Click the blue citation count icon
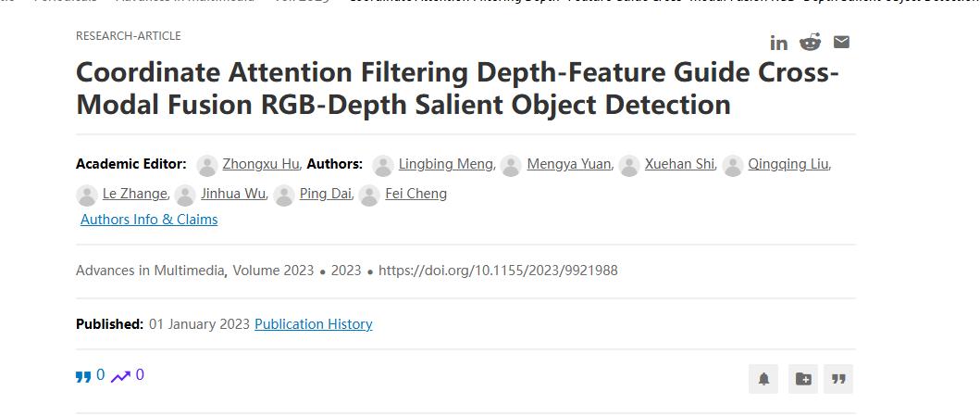Viewport: 980px width, 416px height. (x=83, y=376)
